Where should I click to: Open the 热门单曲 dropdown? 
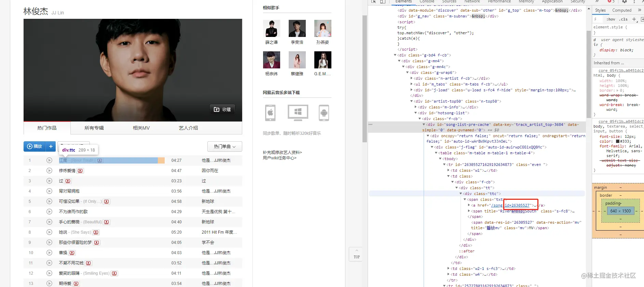[x=224, y=146]
